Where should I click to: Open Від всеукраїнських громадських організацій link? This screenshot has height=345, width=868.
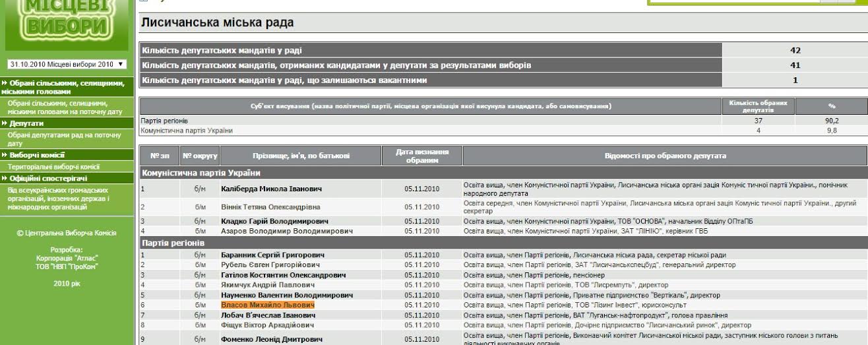[x=59, y=198]
